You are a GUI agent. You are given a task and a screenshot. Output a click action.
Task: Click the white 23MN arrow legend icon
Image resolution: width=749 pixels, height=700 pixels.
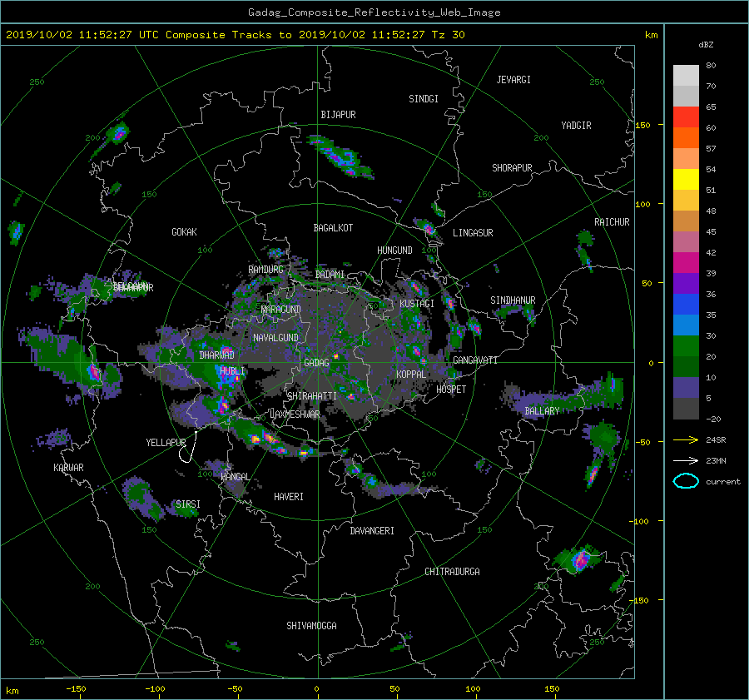pos(686,460)
